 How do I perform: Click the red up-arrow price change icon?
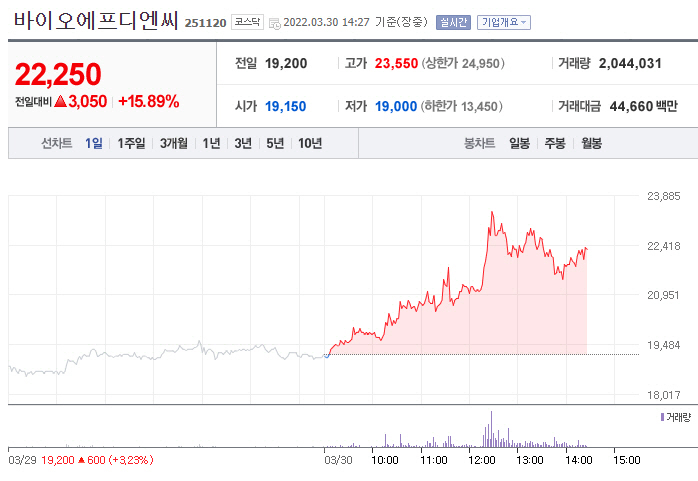(x=60, y=101)
